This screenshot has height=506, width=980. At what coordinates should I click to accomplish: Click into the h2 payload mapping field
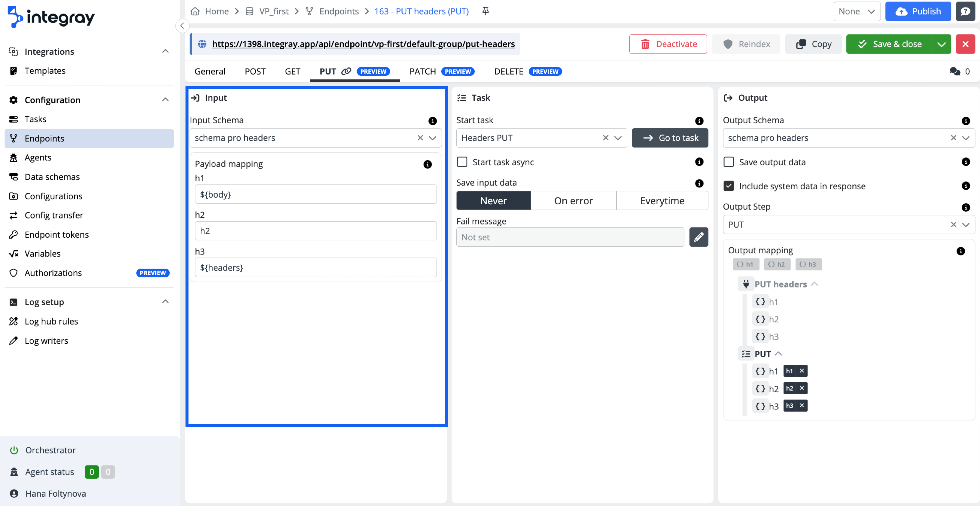coord(315,231)
